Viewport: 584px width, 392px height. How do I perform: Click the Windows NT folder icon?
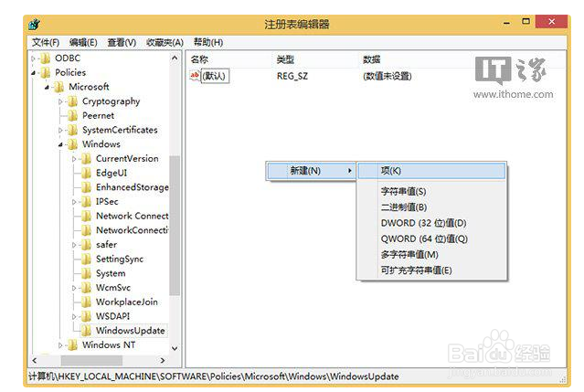tap(72, 345)
